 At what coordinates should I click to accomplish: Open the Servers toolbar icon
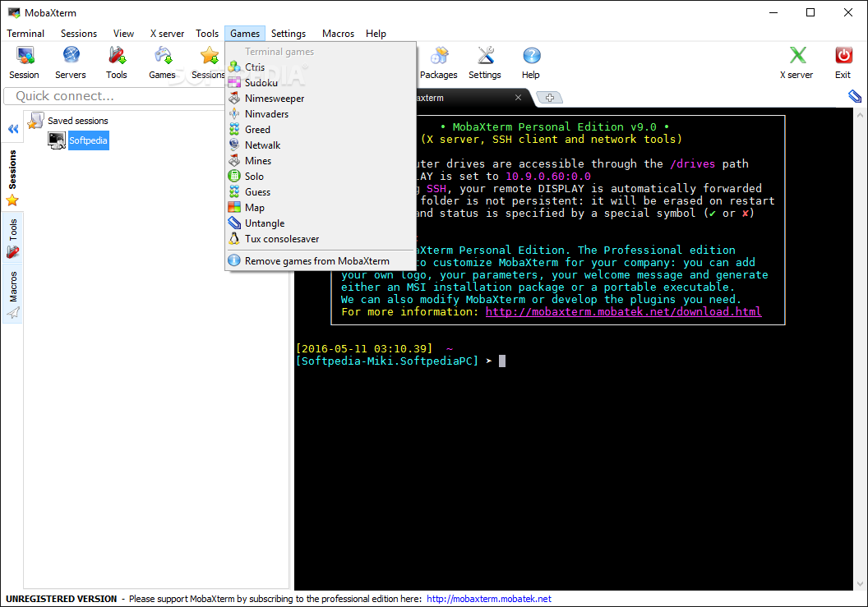click(71, 56)
